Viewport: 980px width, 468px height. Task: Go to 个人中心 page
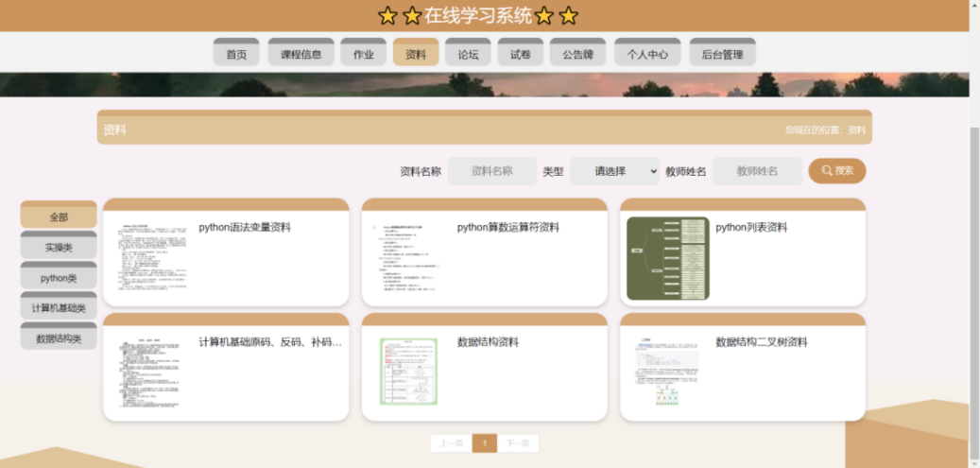pos(647,55)
